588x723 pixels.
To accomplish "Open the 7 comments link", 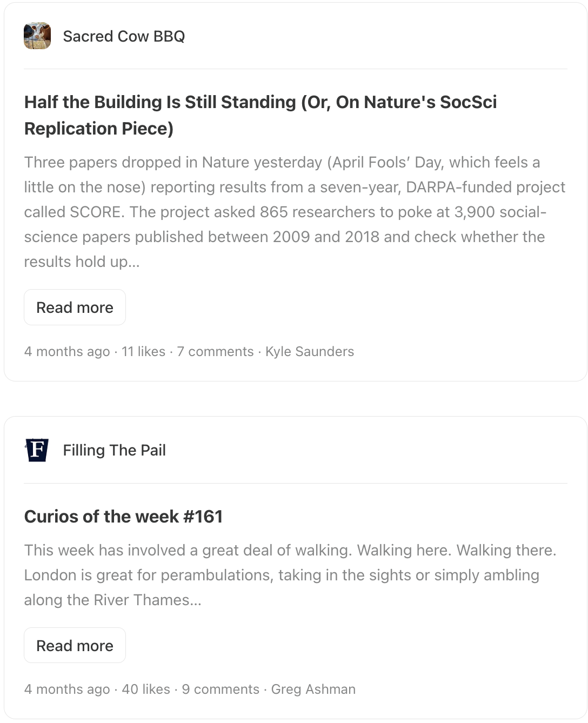I will point(215,352).
